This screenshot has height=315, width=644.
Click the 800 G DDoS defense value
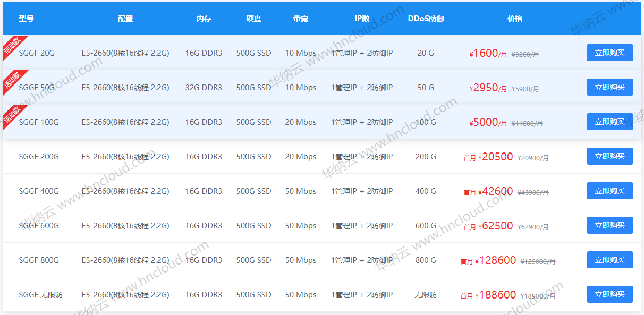426,260
